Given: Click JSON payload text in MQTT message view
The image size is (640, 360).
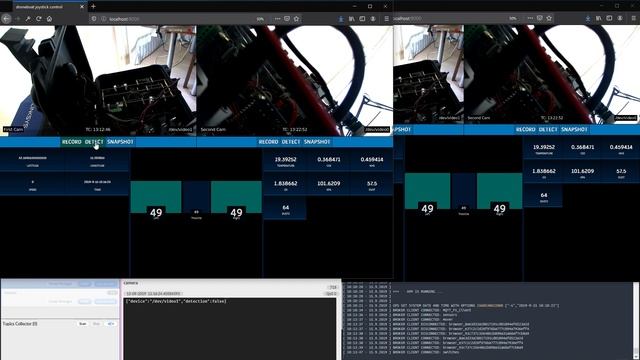Looking at the screenshot, I should pos(176,301).
